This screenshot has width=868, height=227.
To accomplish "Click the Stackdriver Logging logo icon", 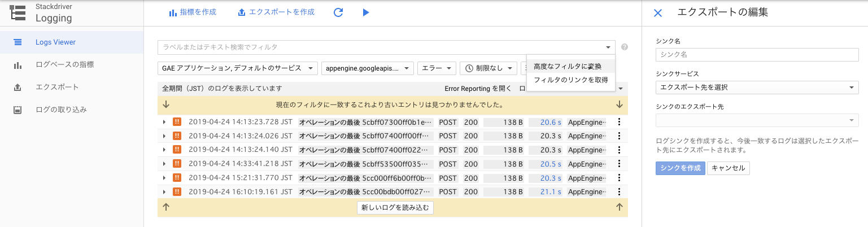I will pos(18,12).
